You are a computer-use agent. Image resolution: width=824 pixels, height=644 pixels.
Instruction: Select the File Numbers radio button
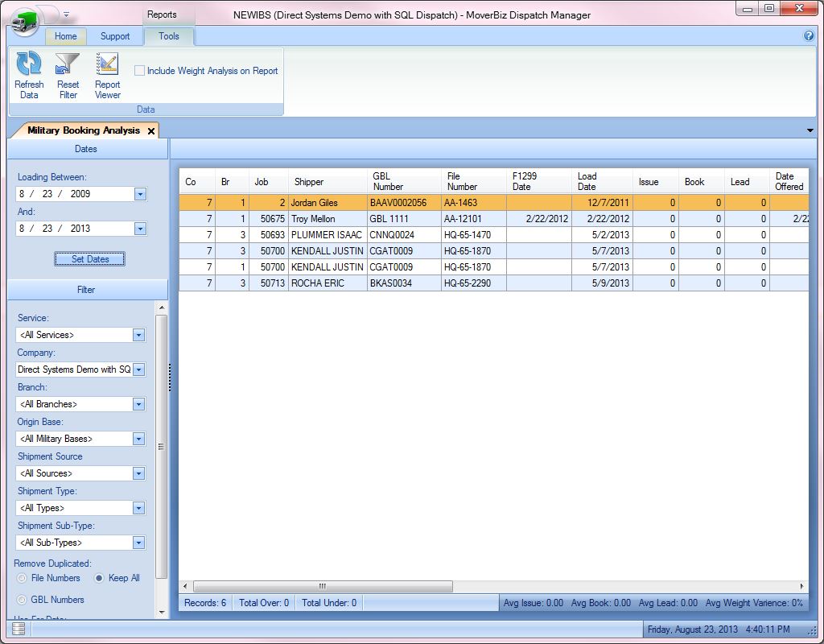click(x=23, y=578)
